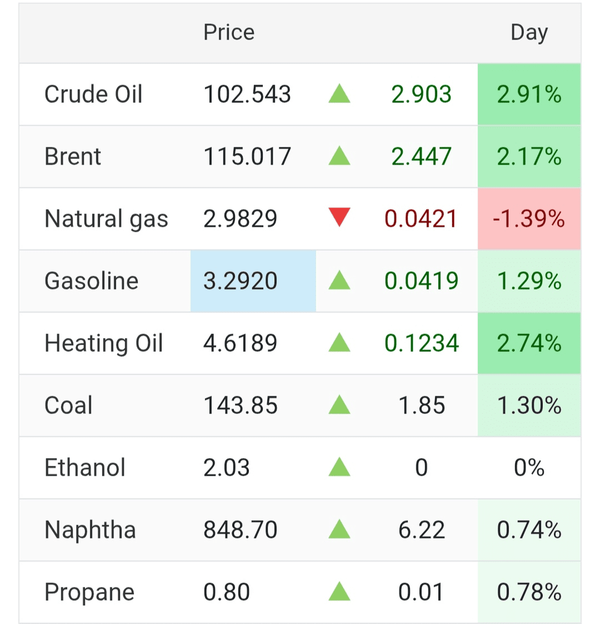Open the Naphtha commodity link

(x=89, y=529)
